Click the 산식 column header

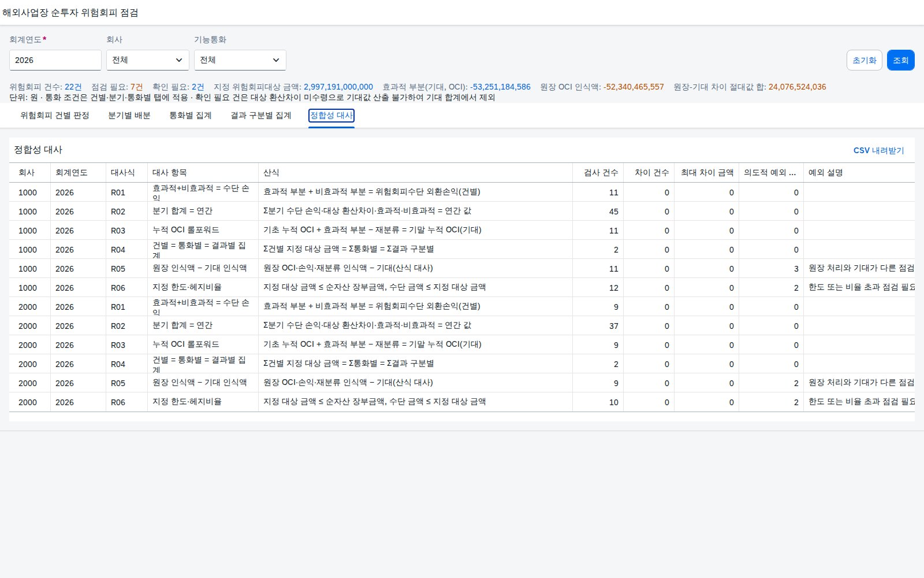[x=416, y=173]
